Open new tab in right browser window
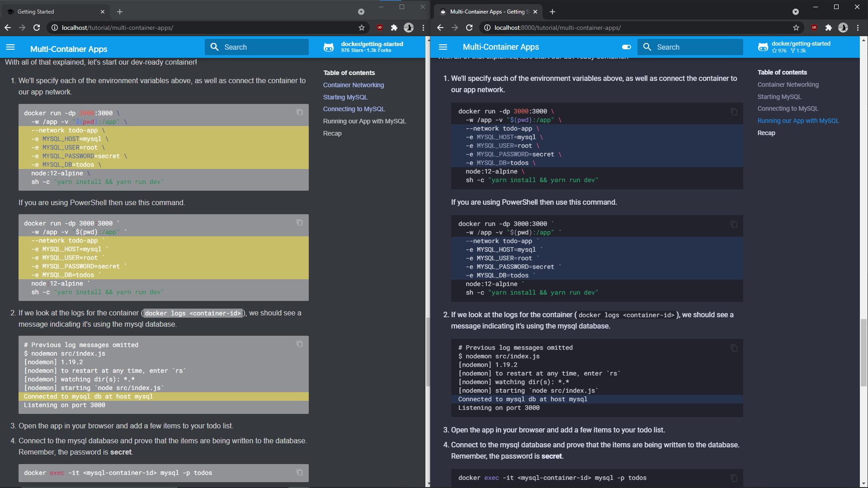This screenshot has width=868, height=488. click(x=552, y=12)
